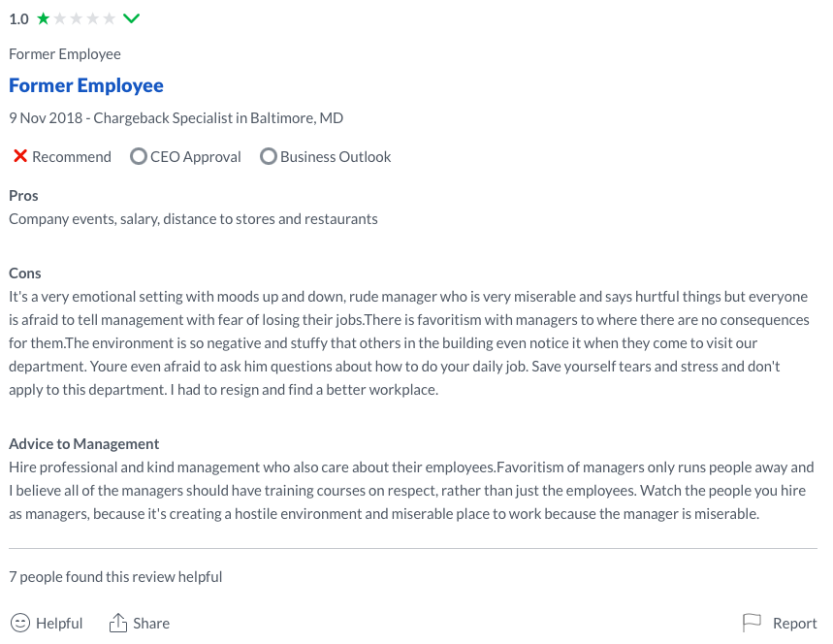Click the second rating star
This screenshot has width=833, height=644.
60,18
